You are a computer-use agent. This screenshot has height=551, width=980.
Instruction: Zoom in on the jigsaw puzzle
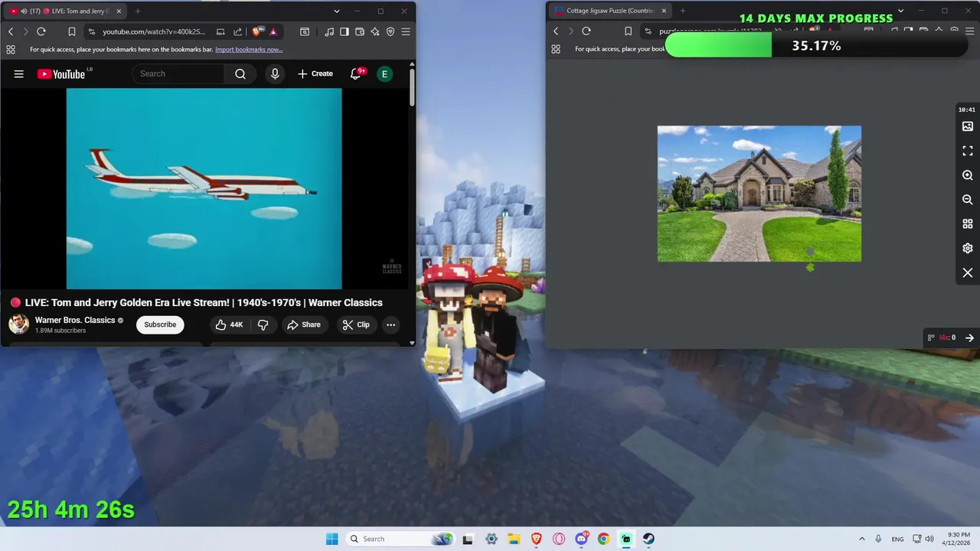(968, 175)
